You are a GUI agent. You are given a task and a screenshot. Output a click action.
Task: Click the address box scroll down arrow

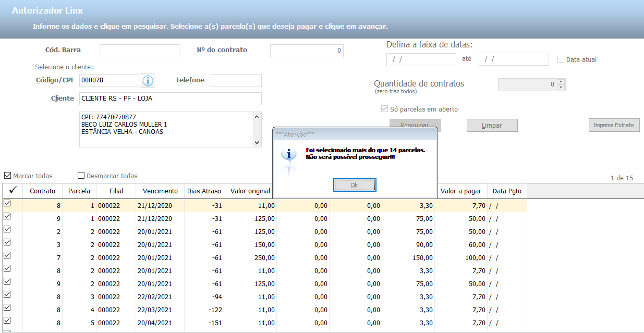pyautogui.click(x=257, y=142)
